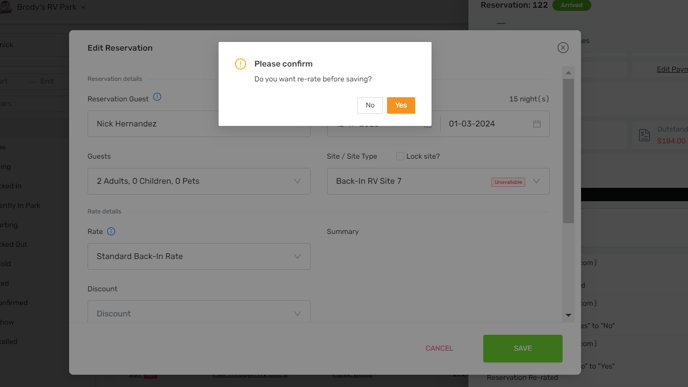The image size is (688, 387).
Task: Click the Outstanding invoice document icon
Action: tap(644, 135)
